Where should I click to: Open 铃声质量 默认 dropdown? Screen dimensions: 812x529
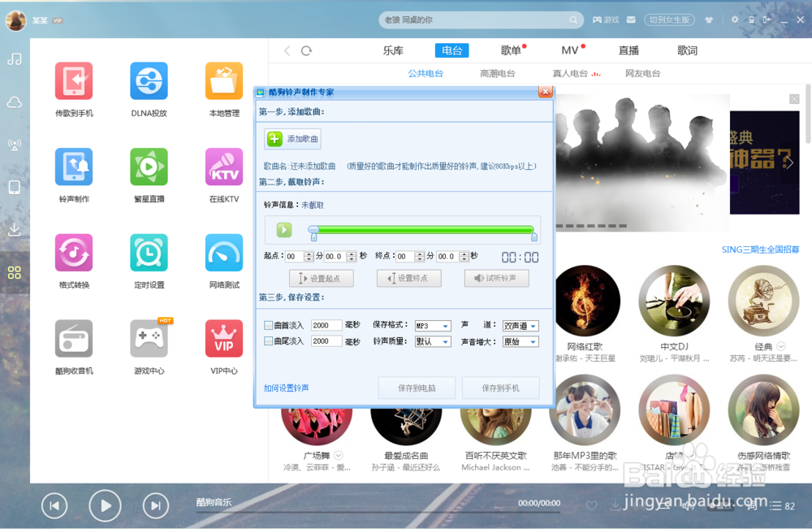click(433, 341)
